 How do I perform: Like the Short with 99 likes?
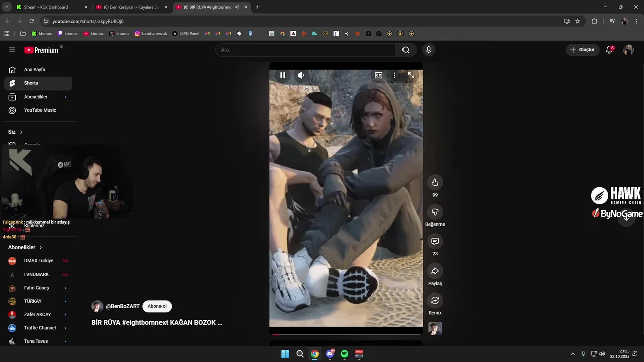(435, 183)
